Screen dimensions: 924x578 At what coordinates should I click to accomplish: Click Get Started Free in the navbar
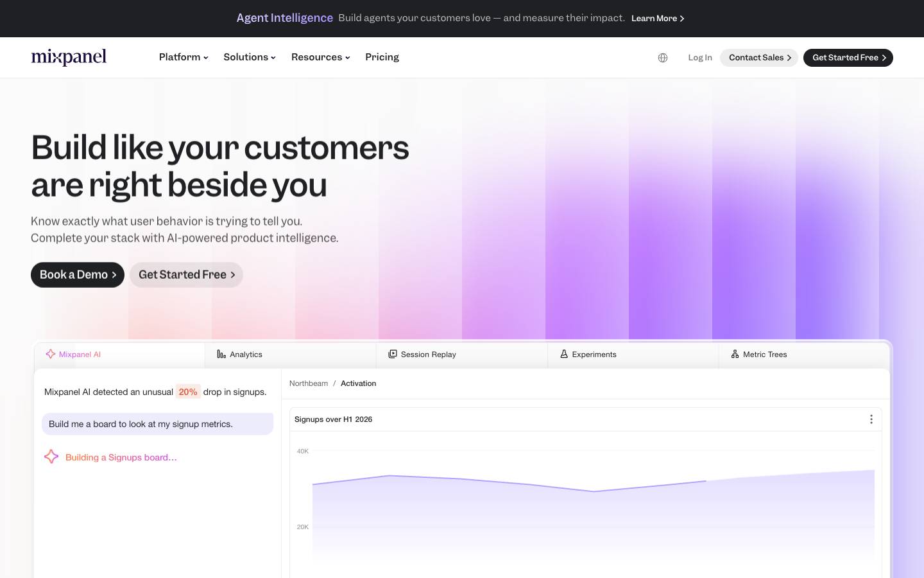pos(848,58)
